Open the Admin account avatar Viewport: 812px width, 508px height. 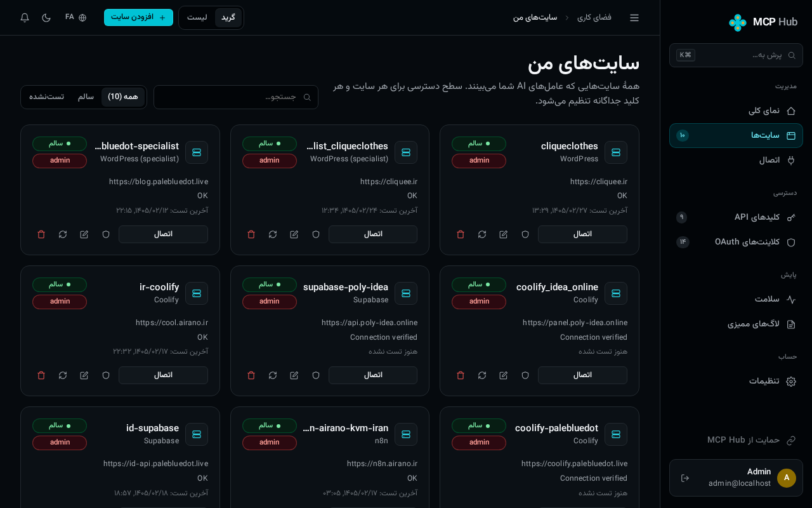[x=787, y=478]
